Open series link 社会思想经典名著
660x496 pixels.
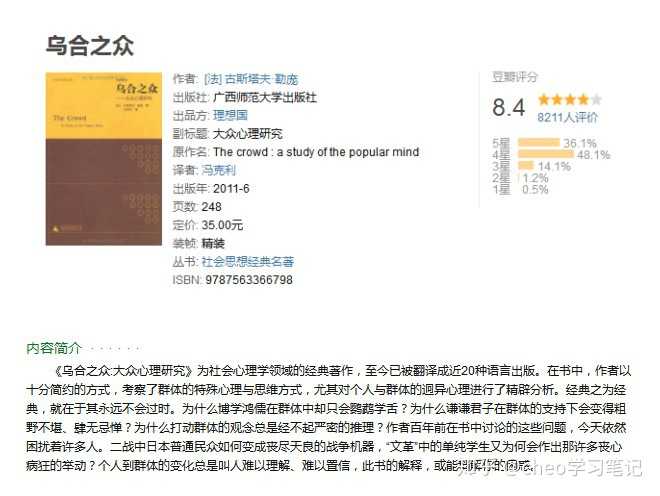coord(248,261)
